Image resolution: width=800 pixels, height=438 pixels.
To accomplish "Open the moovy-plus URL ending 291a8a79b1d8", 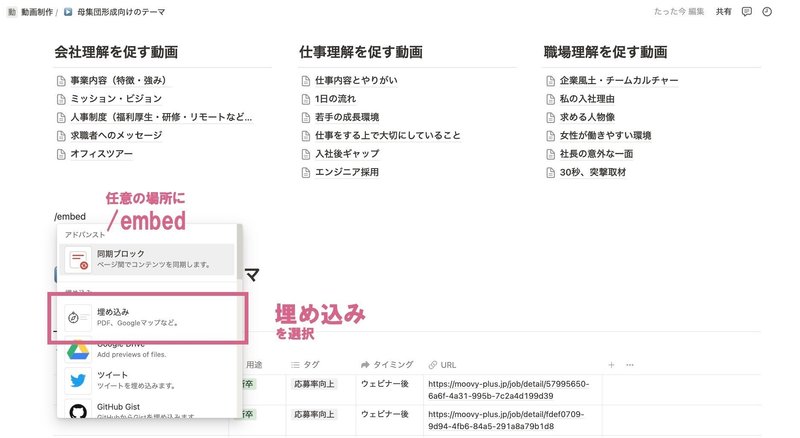I will click(x=506, y=420).
